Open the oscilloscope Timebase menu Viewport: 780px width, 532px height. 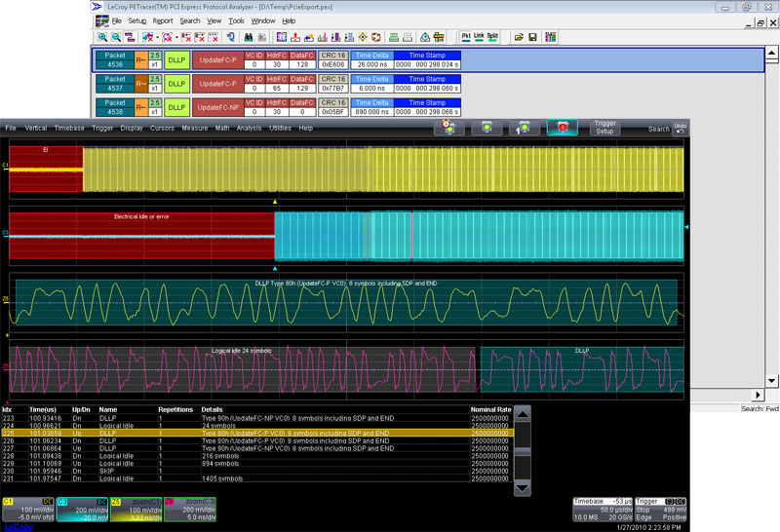69,128
